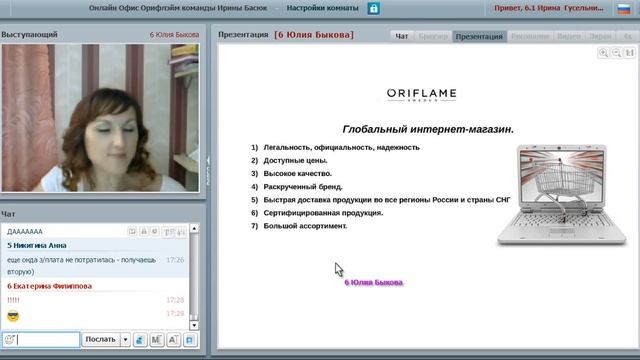Click the first faded icon atop chat log
Screen dimensions: 640x360
point(132,232)
